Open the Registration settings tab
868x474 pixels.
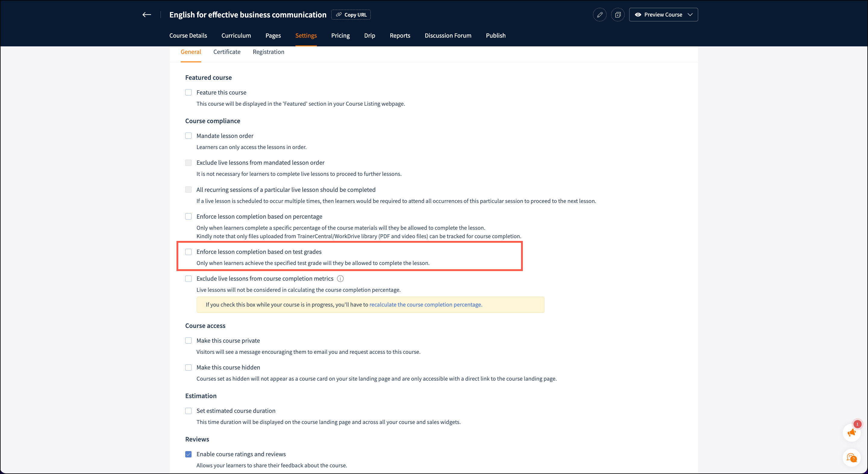coord(268,52)
